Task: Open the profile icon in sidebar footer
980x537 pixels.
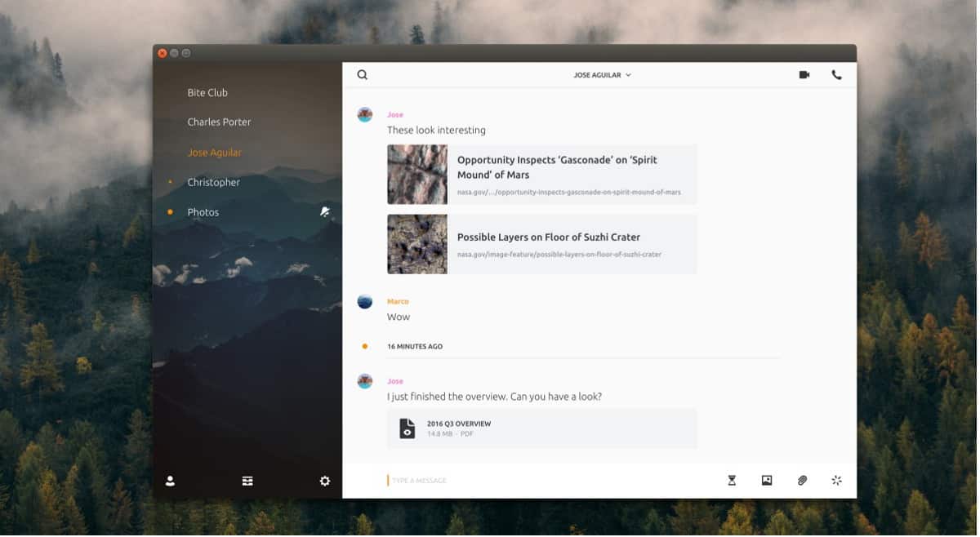Action: (170, 482)
